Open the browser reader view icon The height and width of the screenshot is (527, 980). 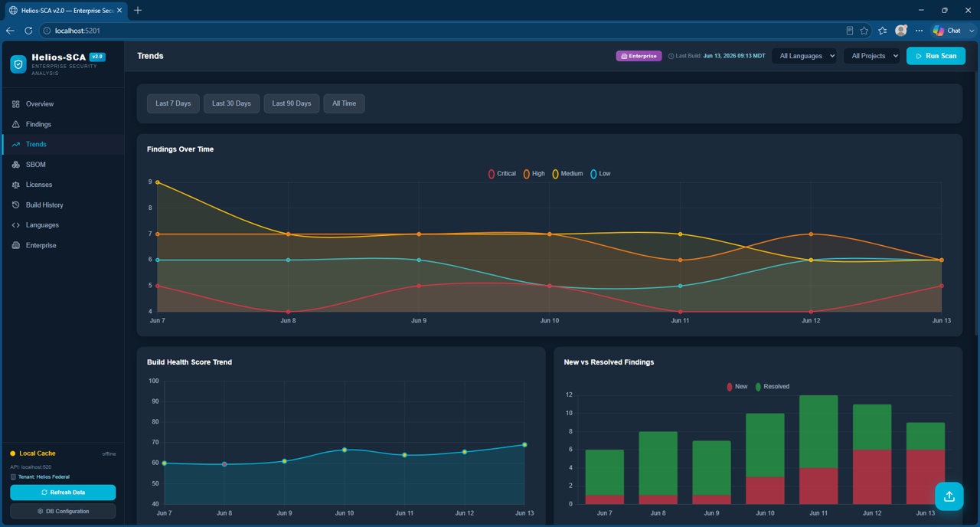coord(849,31)
